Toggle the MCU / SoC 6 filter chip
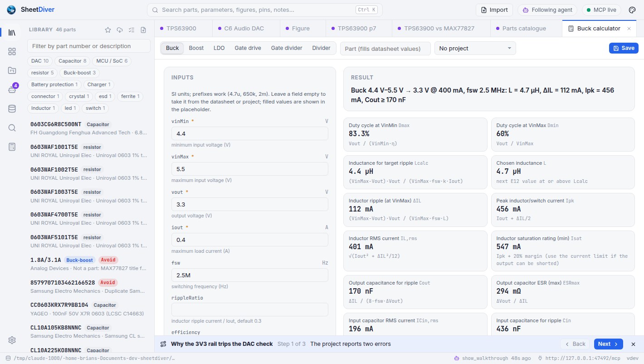This screenshot has width=644, height=364. tap(111, 61)
